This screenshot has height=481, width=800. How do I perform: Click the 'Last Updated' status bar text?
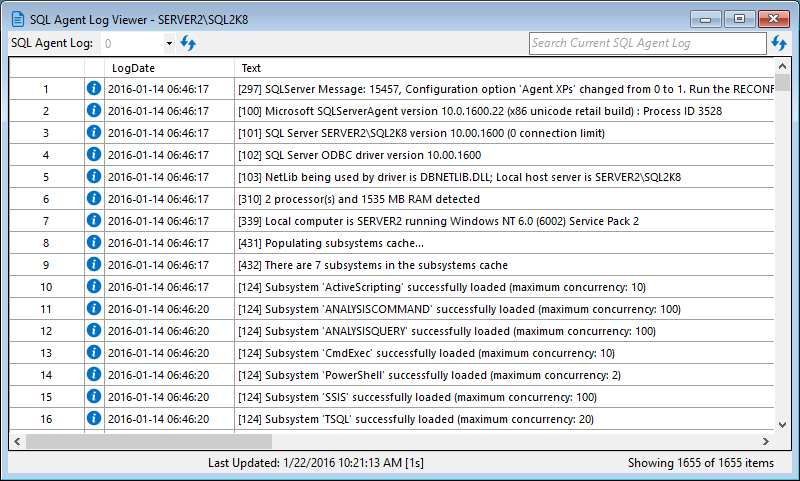[x=316, y=463]
